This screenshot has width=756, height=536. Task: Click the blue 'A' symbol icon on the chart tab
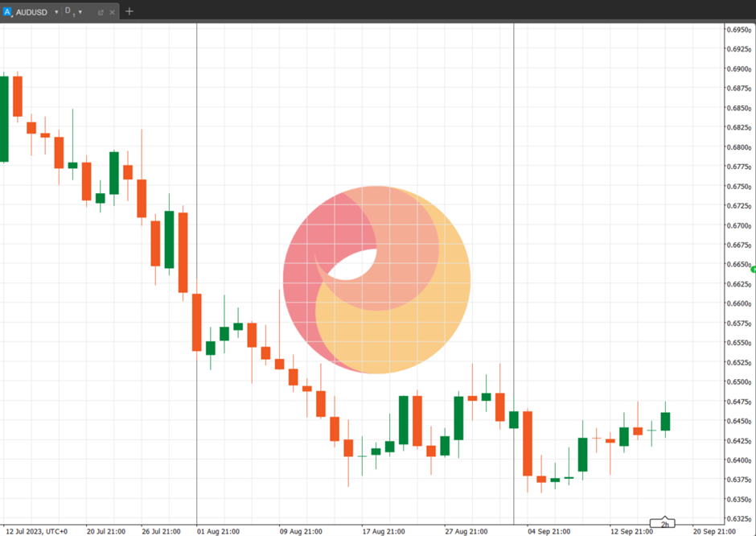(7, 12)
